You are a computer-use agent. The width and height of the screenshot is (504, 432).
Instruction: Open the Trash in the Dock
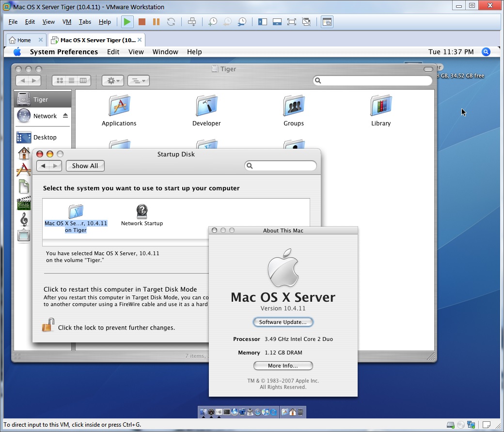(x=300, y=412)
